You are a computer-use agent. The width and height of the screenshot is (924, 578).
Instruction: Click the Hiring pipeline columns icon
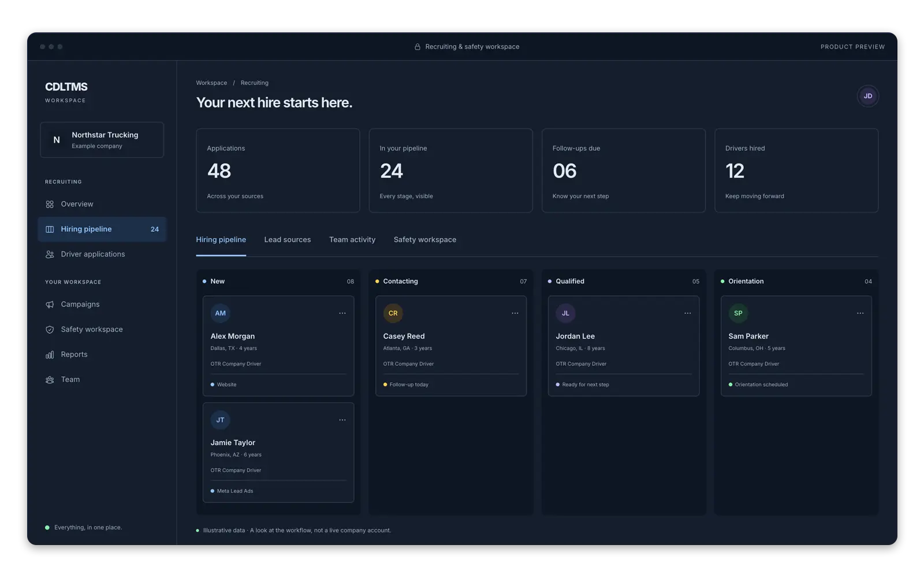[x=50, y=229]
